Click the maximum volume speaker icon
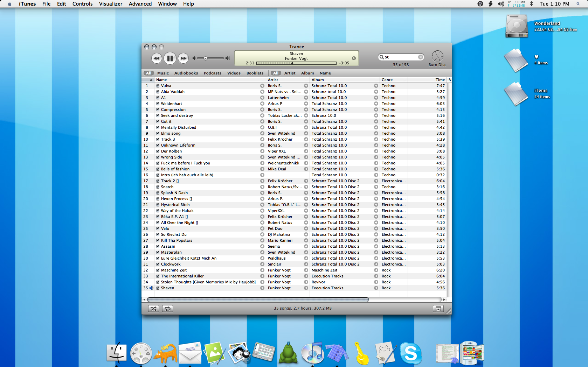Image resolution: width=588 pixels, height=367 pixels. 228,58
